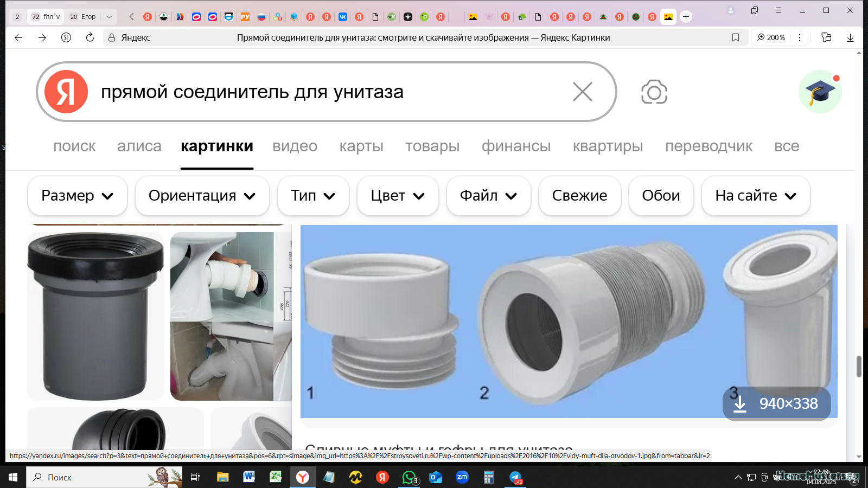Download the 940×338 image
The width and height of the screenshot is (868, 488).
[x=777, y=403]
